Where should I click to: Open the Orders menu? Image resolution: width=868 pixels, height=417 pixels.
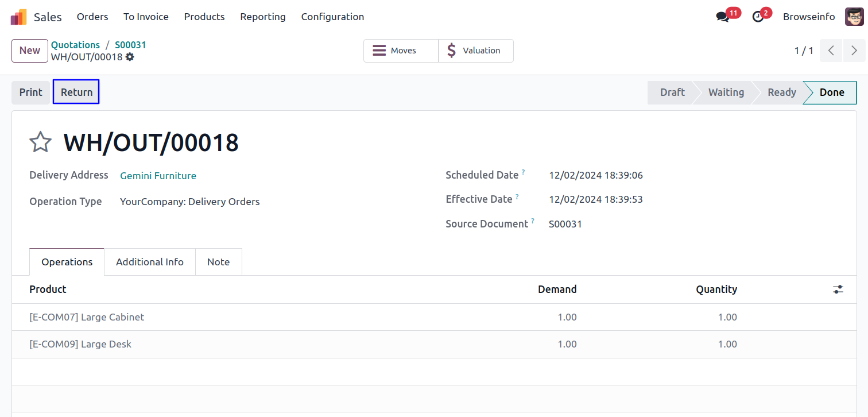pyautogui.click(x=92, y=17)
